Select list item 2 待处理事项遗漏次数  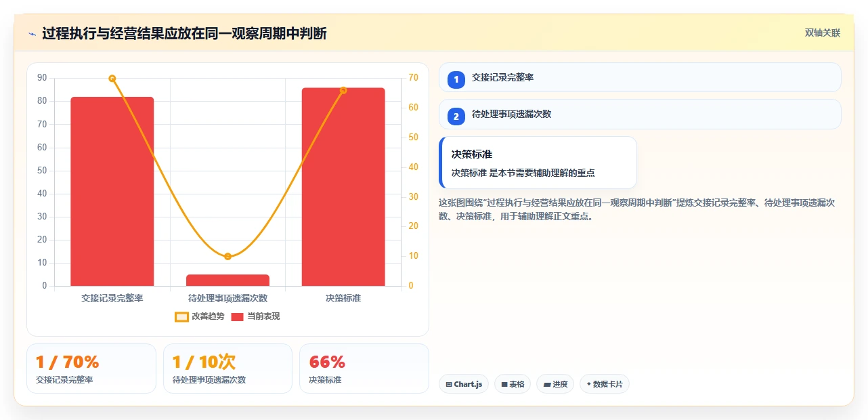(x=640, y=114)
